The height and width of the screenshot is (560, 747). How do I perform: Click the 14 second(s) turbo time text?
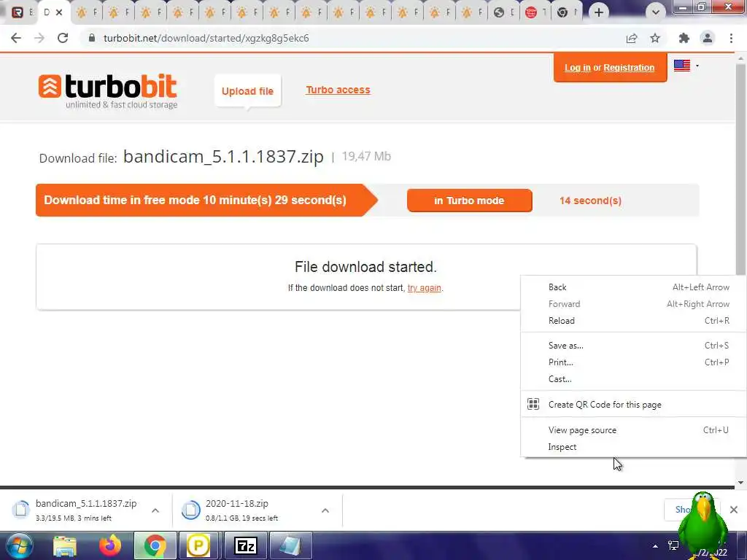coord(590,201)
